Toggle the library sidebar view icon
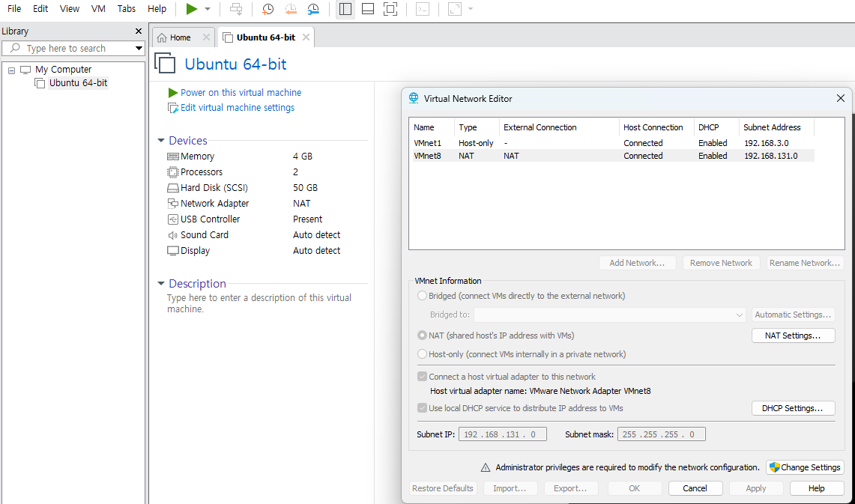This screenshot has height=504, width=855. click(x=345, y=9)
